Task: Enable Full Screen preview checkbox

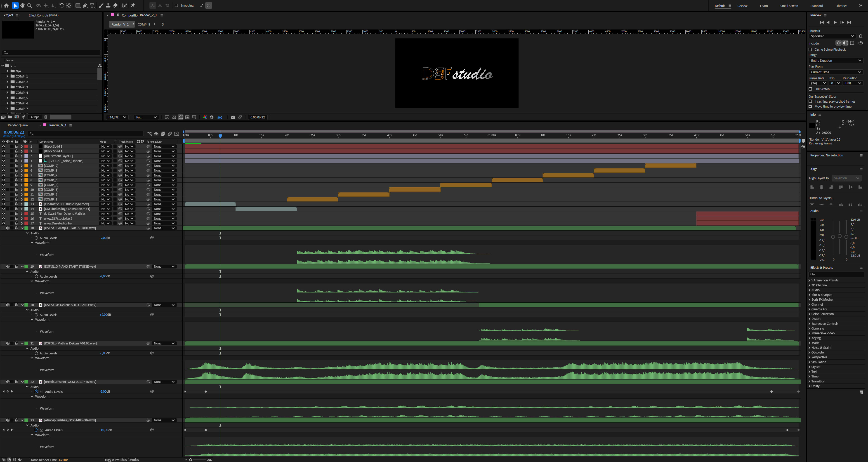Action: [x=810, y=89]
